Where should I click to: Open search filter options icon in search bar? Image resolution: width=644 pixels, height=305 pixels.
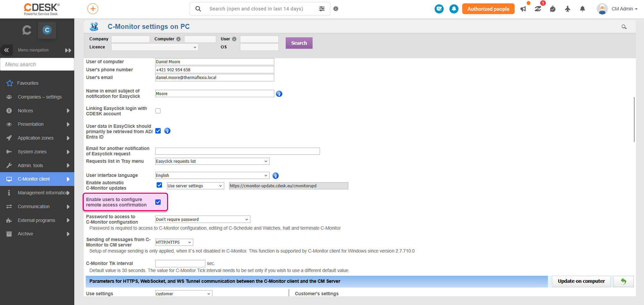pos(322,9)
